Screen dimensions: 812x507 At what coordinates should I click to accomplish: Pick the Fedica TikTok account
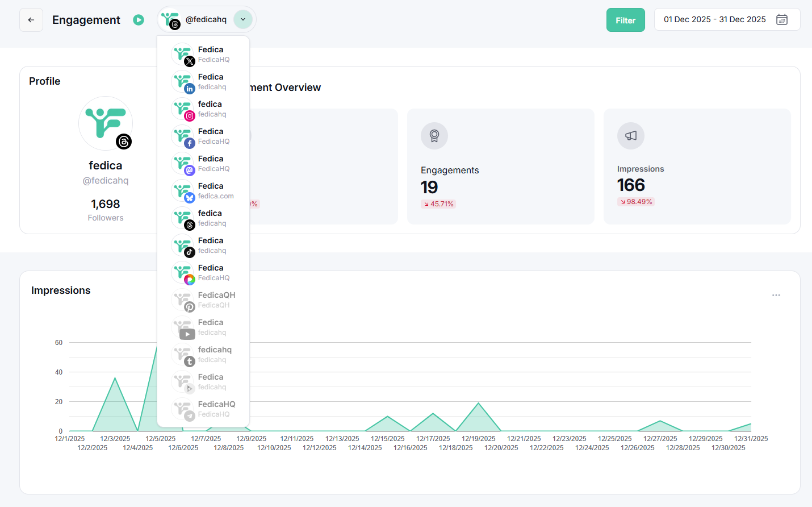pyautogui.click(x=203, y=246)
